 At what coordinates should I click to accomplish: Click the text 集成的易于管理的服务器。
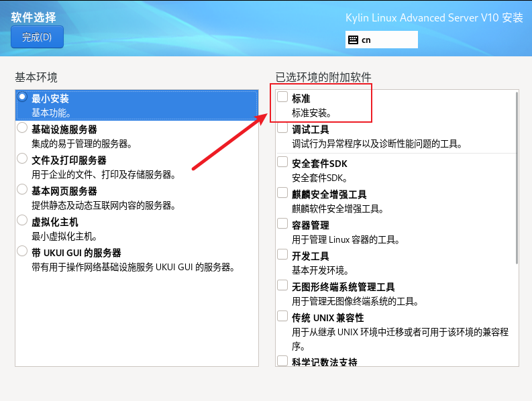(x=82, y=144)
